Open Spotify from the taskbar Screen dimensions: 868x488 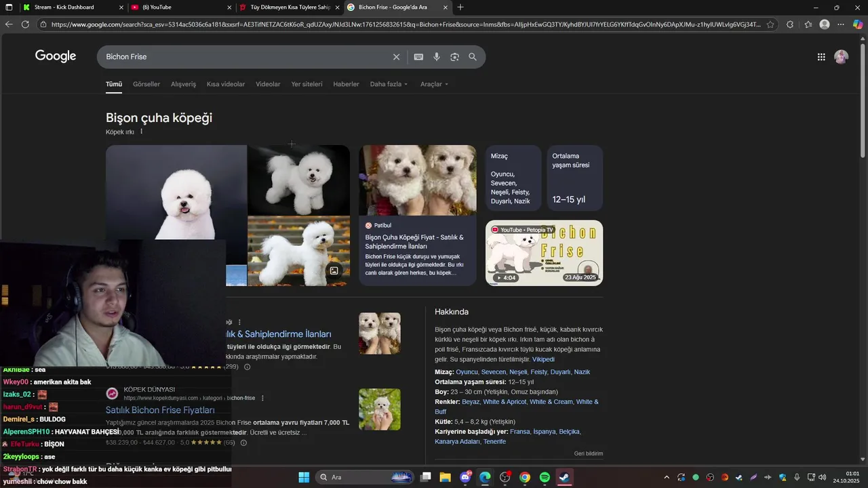545,477
